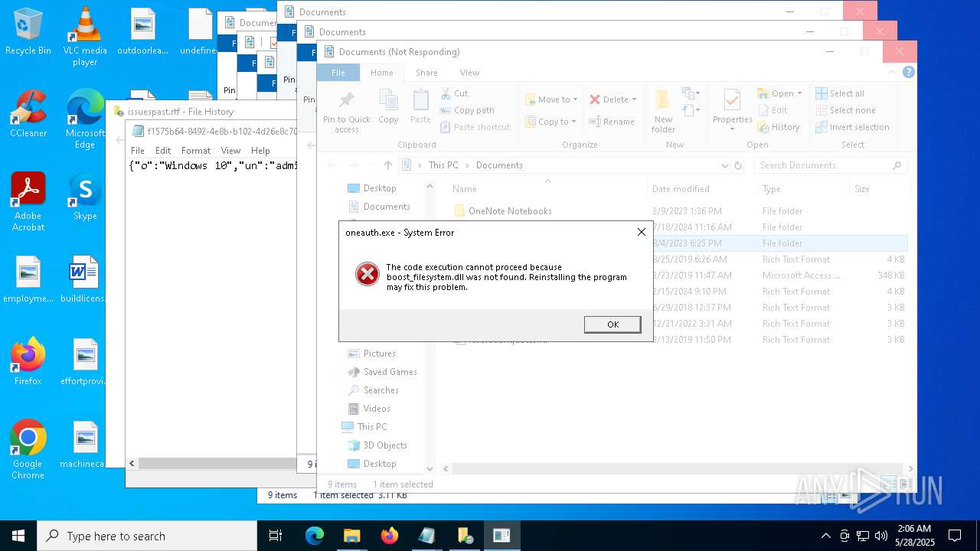Click the red error icon in the dialog
Viewport: 980px width, 551px height.
367,274
